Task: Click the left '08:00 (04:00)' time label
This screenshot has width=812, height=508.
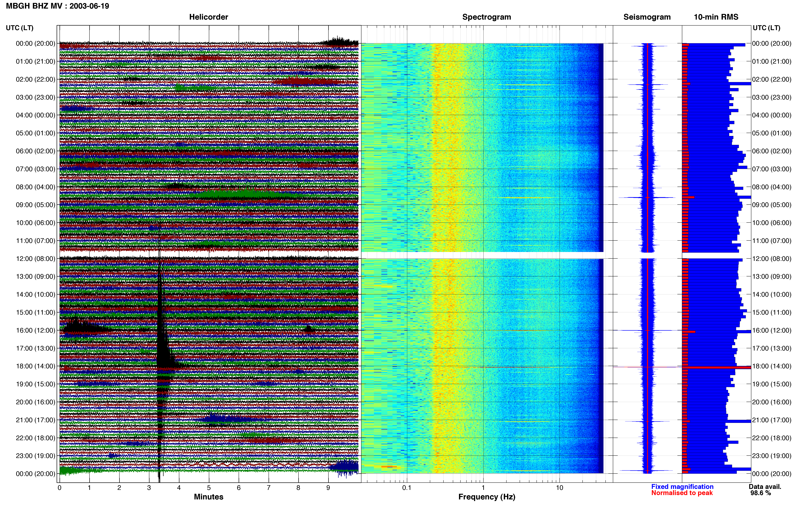Action: click(36, 187)
